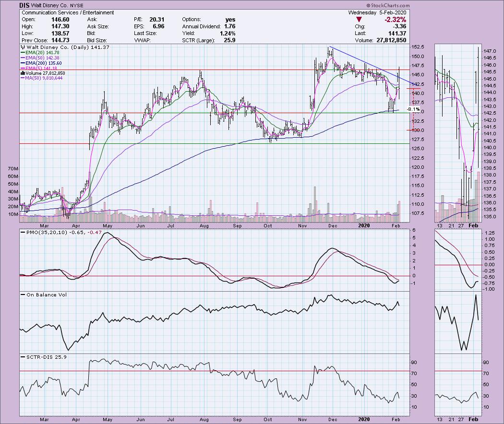Click the Yield value 1.24%

point(228,34)
